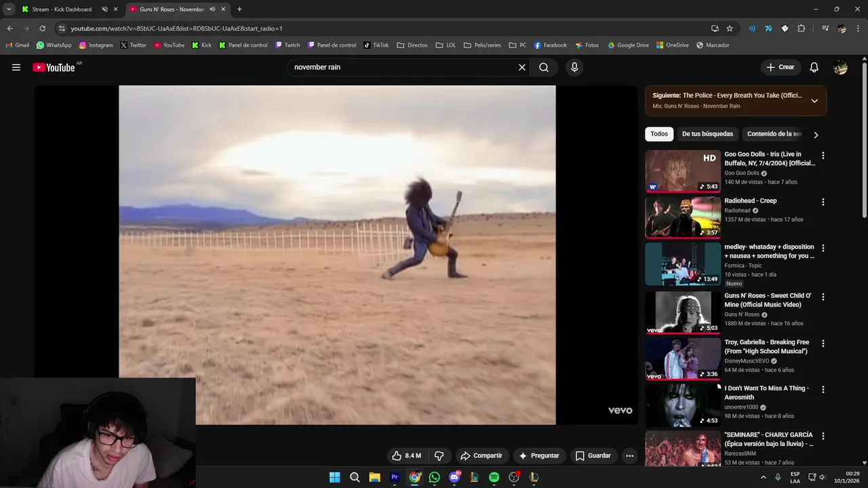Save the video with Guardar
Screen dimensions: 868x488
(593, 455)
